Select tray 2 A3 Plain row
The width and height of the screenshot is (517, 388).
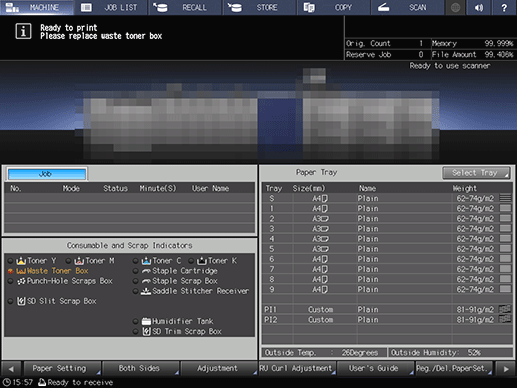tap(387, 219)
